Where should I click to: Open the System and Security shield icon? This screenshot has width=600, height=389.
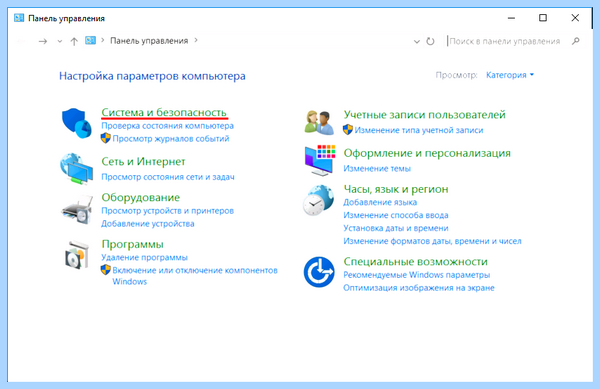click(x=77, y=123)
